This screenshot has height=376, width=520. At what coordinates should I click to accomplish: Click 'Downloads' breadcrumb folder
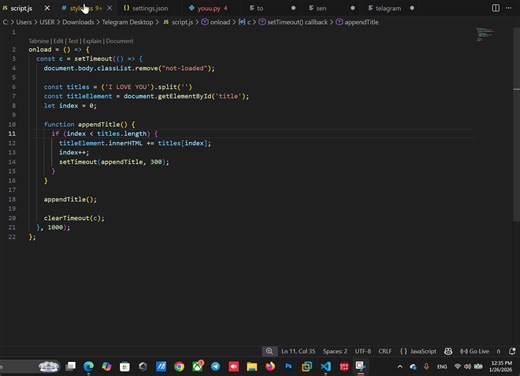coord(78,22)
